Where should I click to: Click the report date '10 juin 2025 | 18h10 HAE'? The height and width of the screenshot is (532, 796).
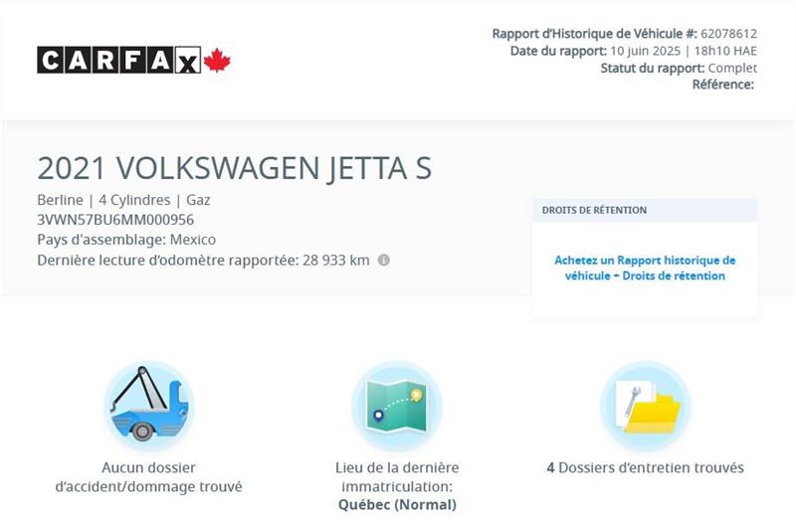point(684,52)
